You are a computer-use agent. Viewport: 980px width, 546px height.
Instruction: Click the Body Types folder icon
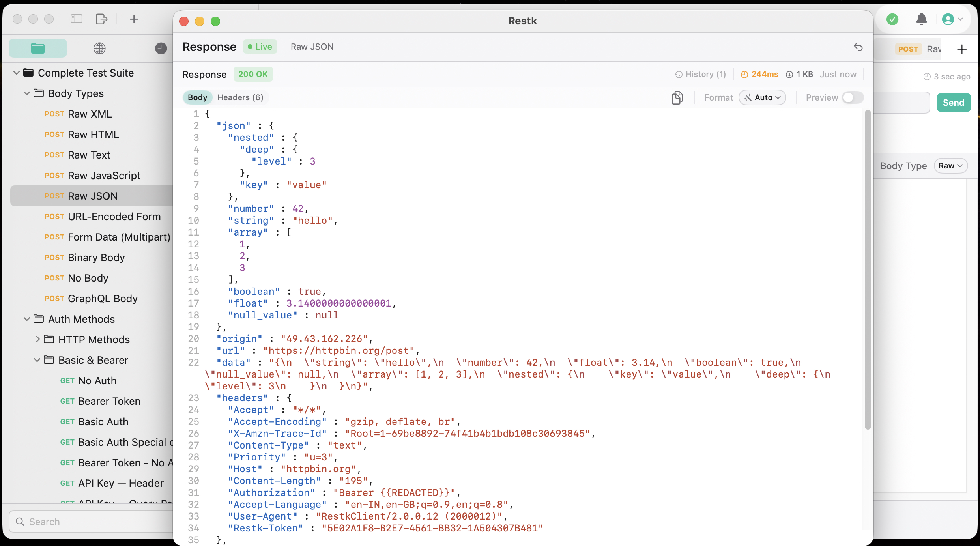pyautogui.click(x=39, y=93)
